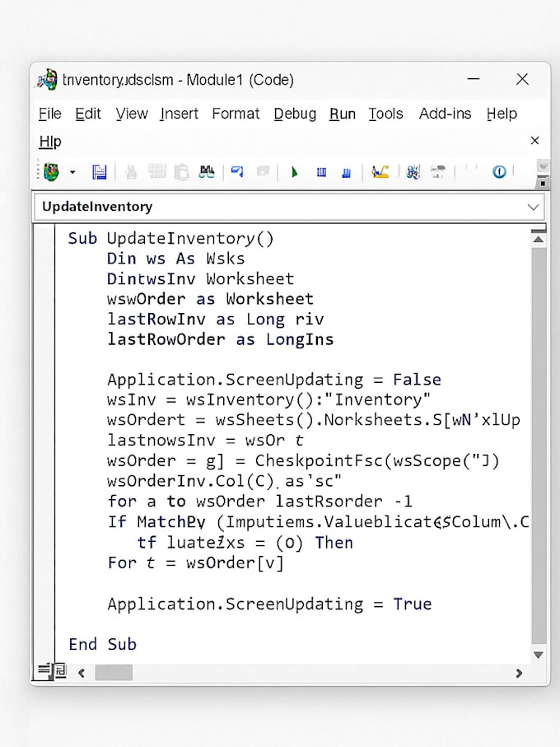This screenshot has width=560, height=747.
Task: Click the vertical scrollbar down arrow
Action: click(x=539, y=655)
